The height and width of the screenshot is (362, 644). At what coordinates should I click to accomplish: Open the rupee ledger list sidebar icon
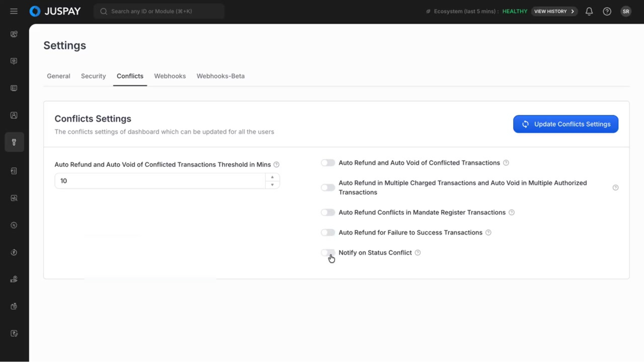[14, 171]
